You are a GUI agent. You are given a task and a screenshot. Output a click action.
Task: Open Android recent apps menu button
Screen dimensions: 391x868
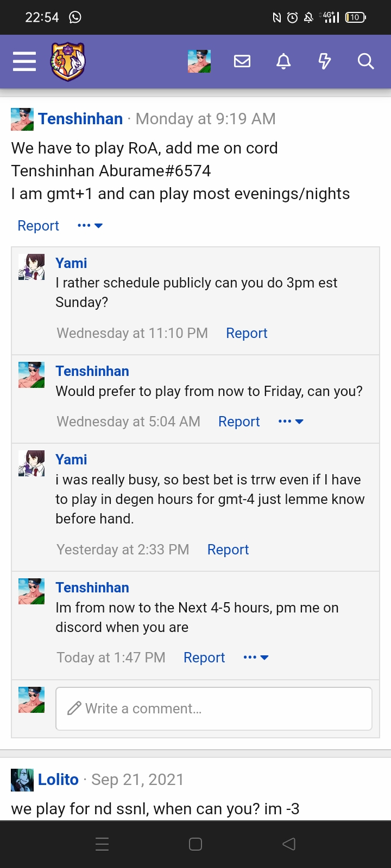click(x=102, y=844)
